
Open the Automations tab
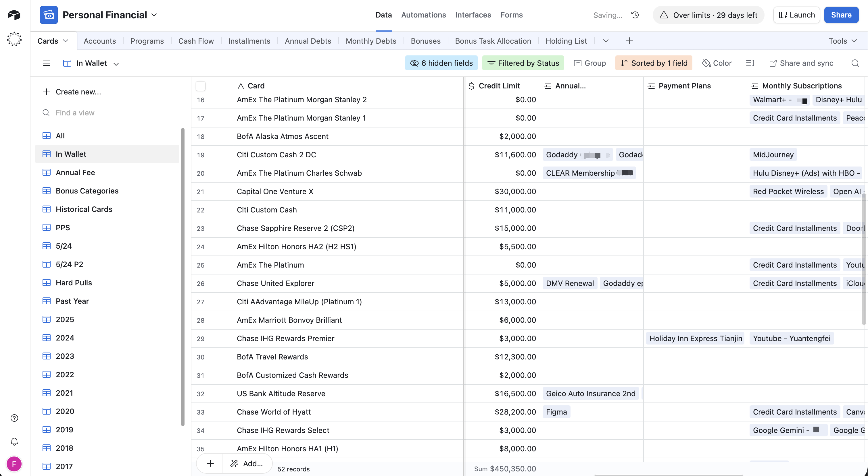(423, 15)
